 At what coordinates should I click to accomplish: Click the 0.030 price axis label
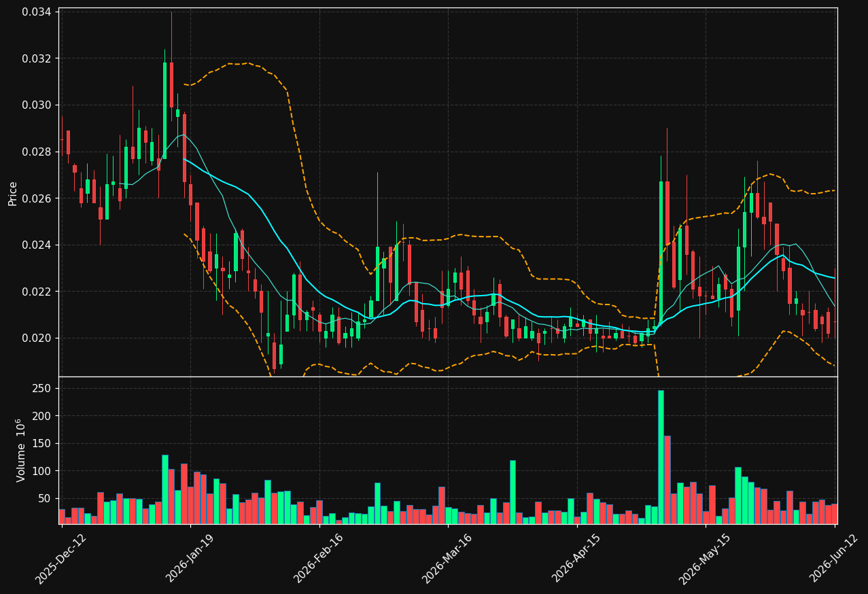click(x=35, y=105)
